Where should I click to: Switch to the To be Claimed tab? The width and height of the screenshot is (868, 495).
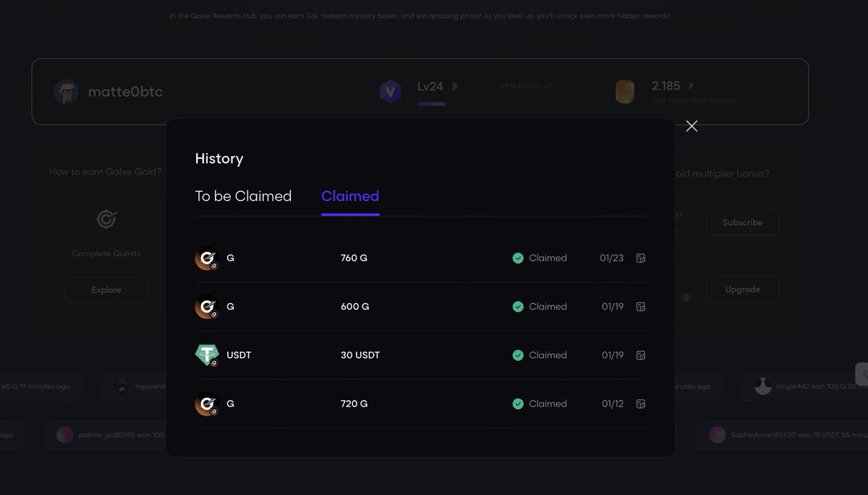[243, 196]
